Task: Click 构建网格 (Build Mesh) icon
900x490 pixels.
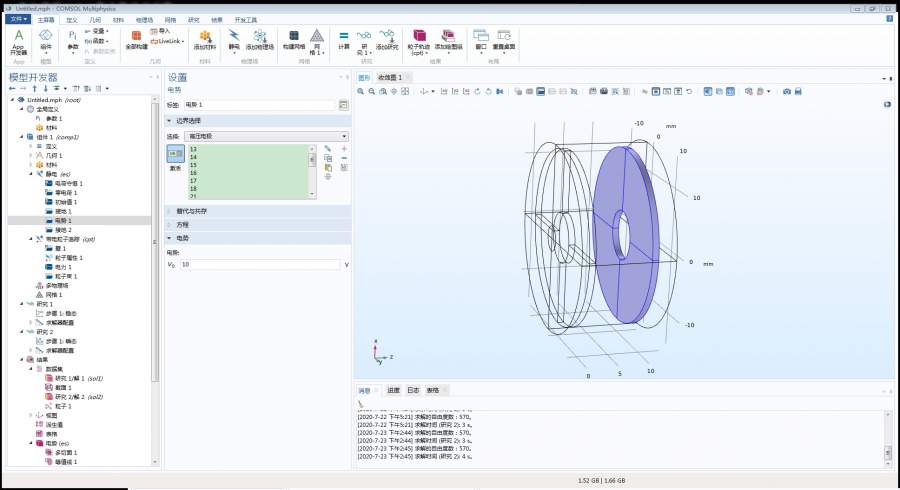Action: 292,40
